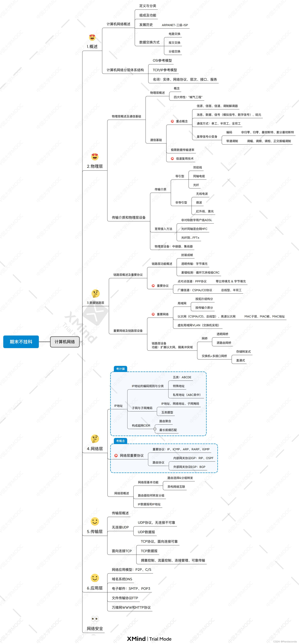
Task: Select the blue 期末不挂科 root topic
Action: pos(21,342)
